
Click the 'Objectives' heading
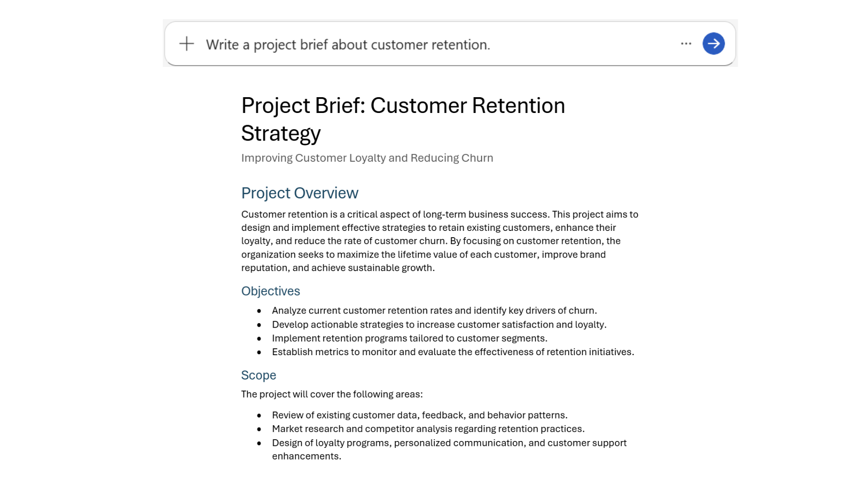(270, 291)
